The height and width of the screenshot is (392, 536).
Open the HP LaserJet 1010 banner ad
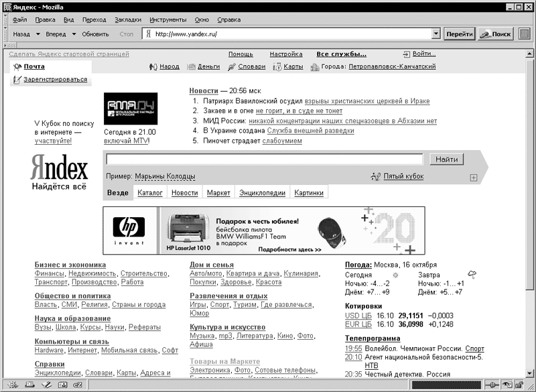coord(264,231)
